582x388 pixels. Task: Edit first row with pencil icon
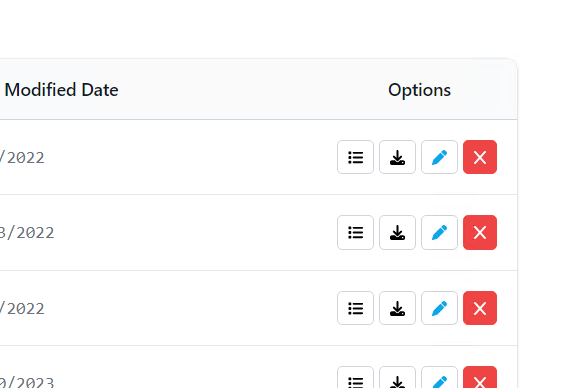click(439, 157)
